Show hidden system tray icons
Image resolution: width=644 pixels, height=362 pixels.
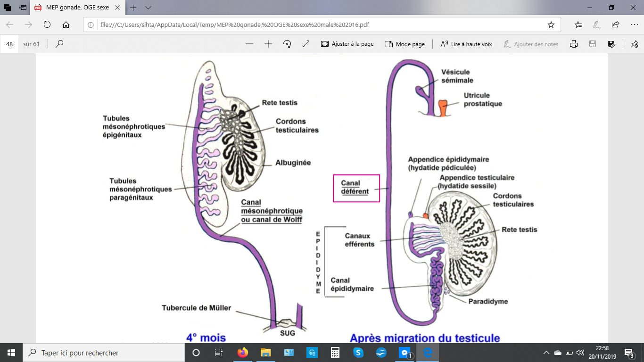(x=546, y=353)
